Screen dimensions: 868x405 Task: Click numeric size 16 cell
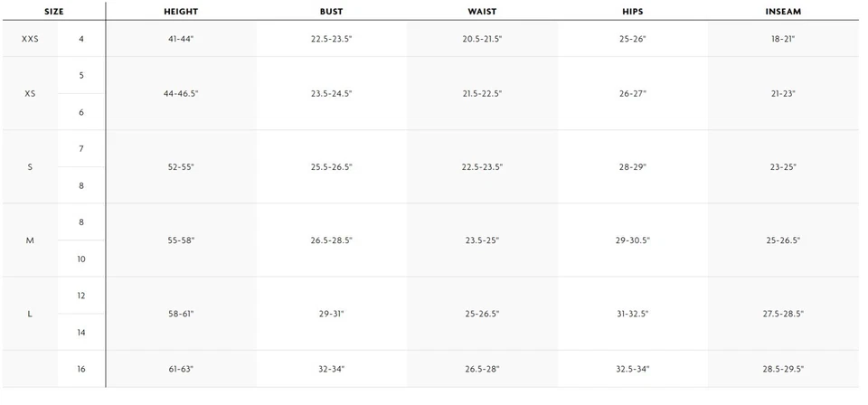pyautogui.click(x=81, y=369)
